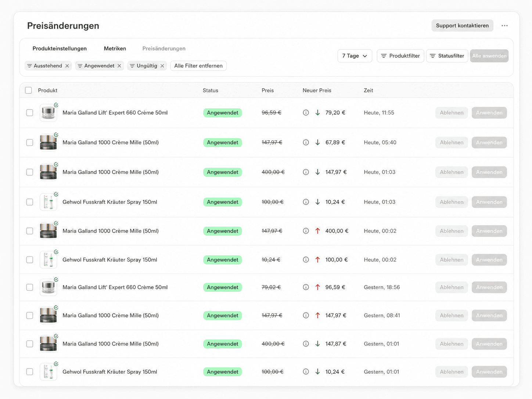Remove the Angewendet filter chip
This screenshot has width=532, height=399.
pyautogui.click(x=119, y=66)
